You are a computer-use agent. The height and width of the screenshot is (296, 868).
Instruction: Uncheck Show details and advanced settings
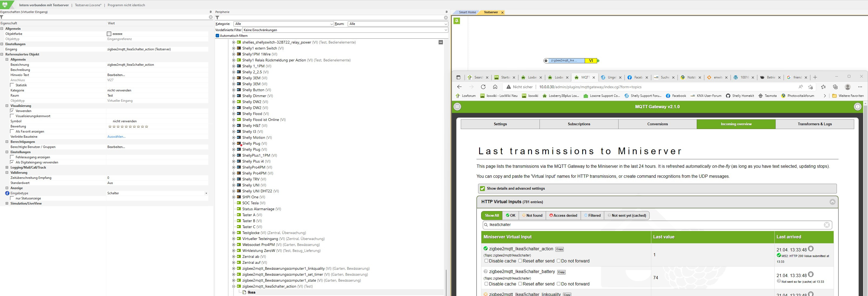click(482, 189)
